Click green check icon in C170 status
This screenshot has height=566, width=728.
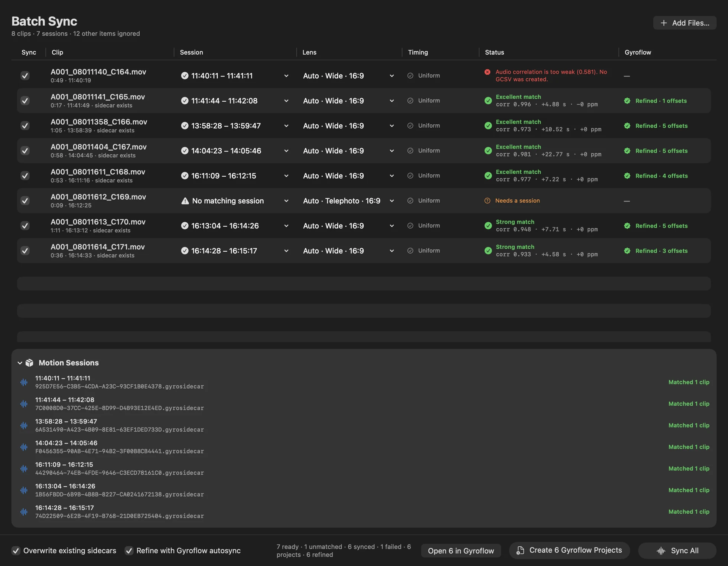[488, 226]
